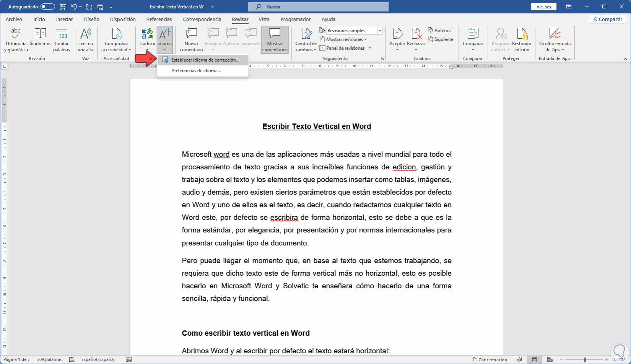Click the proofing status icon
This screenshot has height=364, width=631.
(x=72, y=359)
